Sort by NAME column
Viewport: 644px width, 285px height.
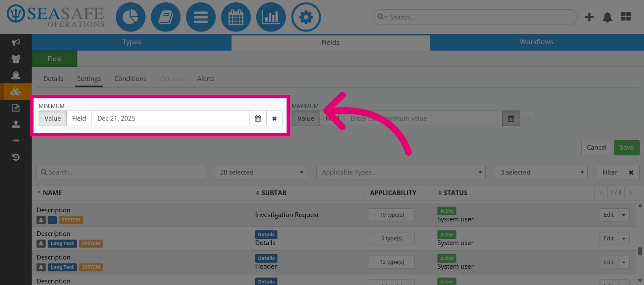pyautogui.click(x=49, y=193)
